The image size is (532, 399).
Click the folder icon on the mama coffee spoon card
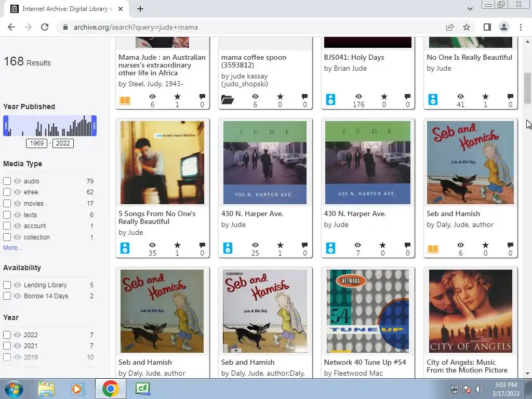(228, 100)
